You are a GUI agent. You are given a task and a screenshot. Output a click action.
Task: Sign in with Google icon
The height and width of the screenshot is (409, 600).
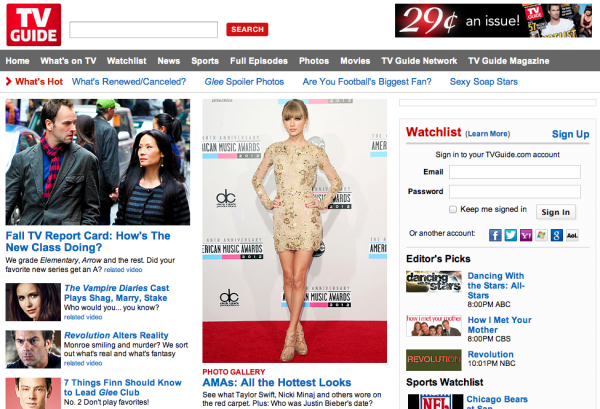557,235
